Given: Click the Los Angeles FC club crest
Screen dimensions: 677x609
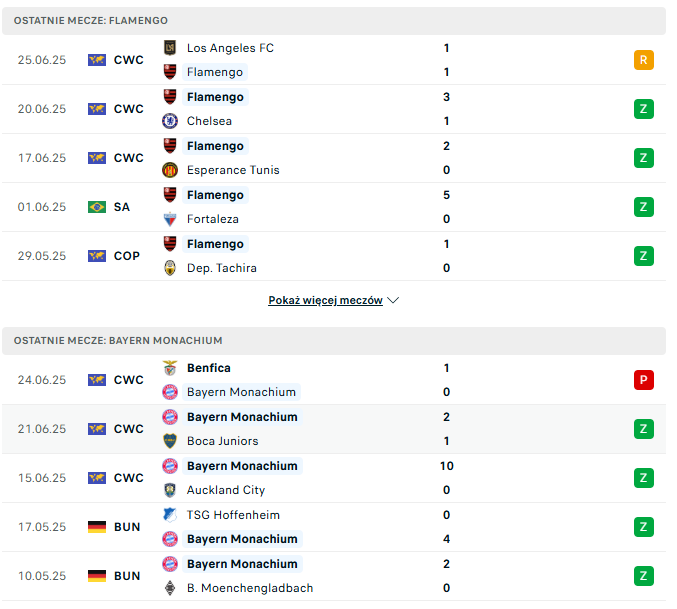Looking at the screenshot, I should 170,48.
